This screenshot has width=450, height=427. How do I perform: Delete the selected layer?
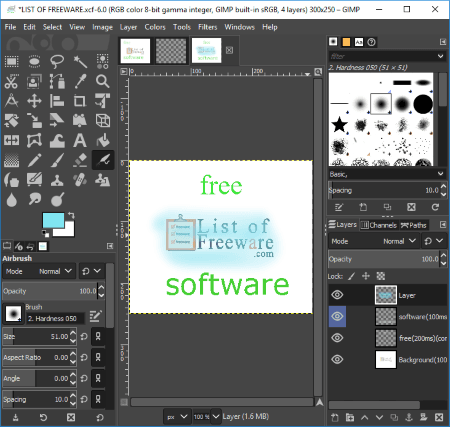tap(439, 417)
